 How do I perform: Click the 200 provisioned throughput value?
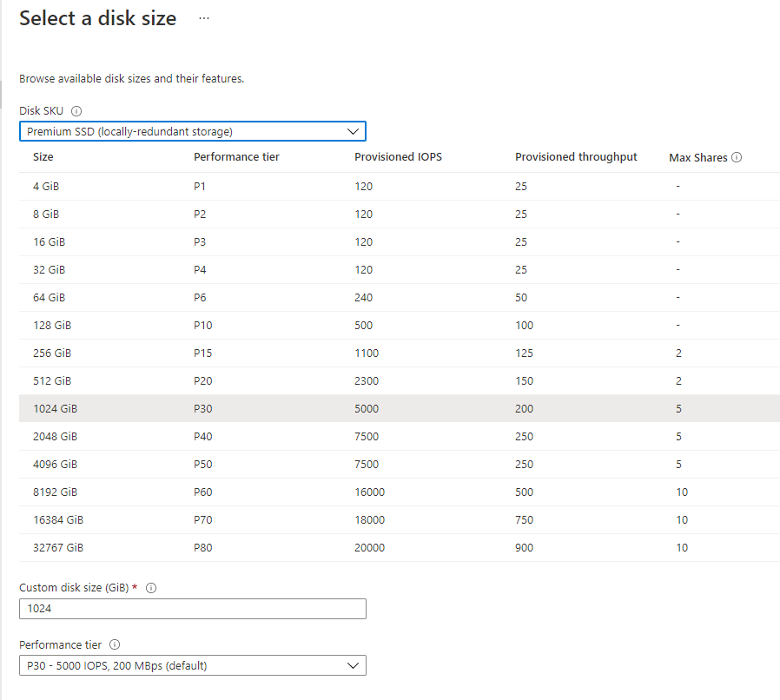click(525, 409)
